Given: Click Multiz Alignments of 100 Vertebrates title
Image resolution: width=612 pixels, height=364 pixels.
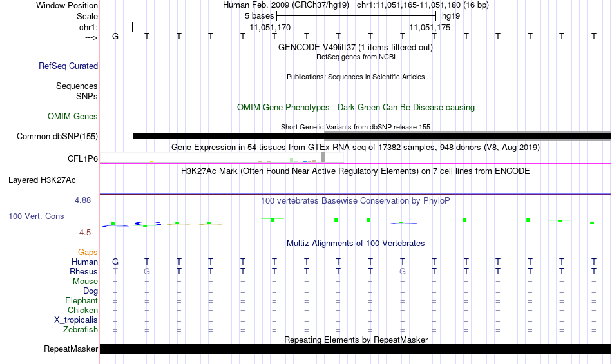Looking at the screenshot, I should tap(356, 243).
